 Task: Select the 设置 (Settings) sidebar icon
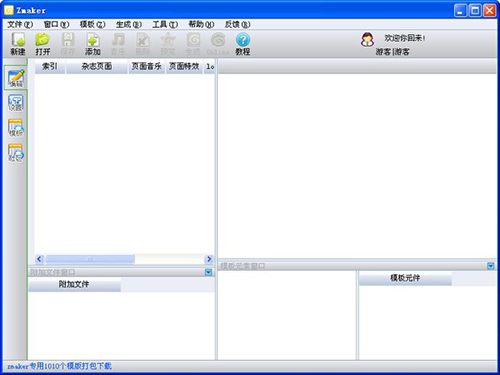point(16,103)
